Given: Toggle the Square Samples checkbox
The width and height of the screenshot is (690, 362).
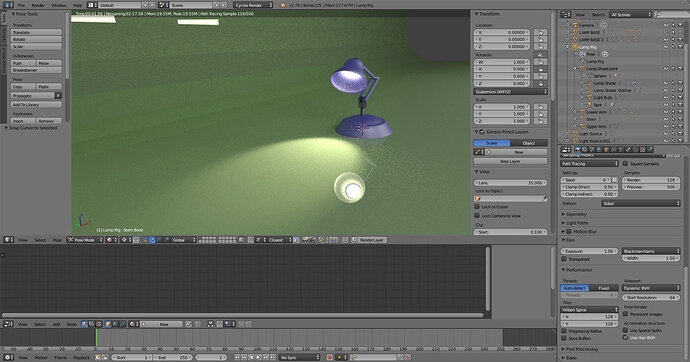Looking at the screenshot, I should 625,164.
